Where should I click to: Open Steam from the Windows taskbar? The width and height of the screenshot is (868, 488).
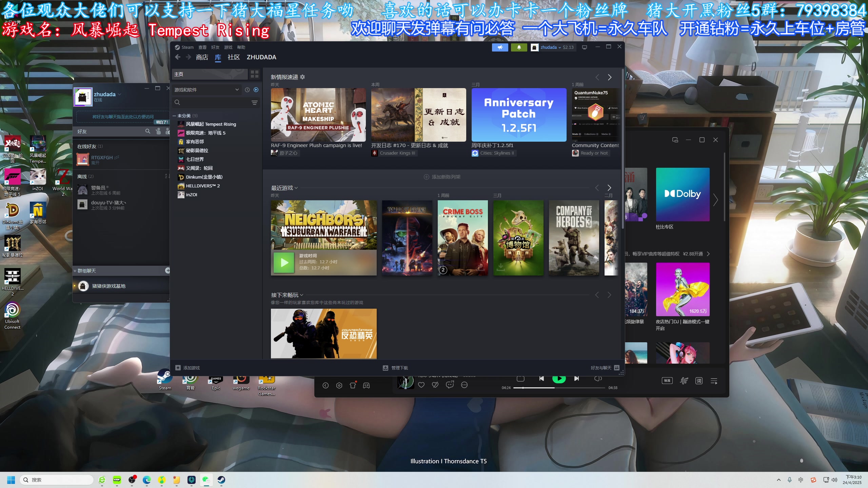221,480
